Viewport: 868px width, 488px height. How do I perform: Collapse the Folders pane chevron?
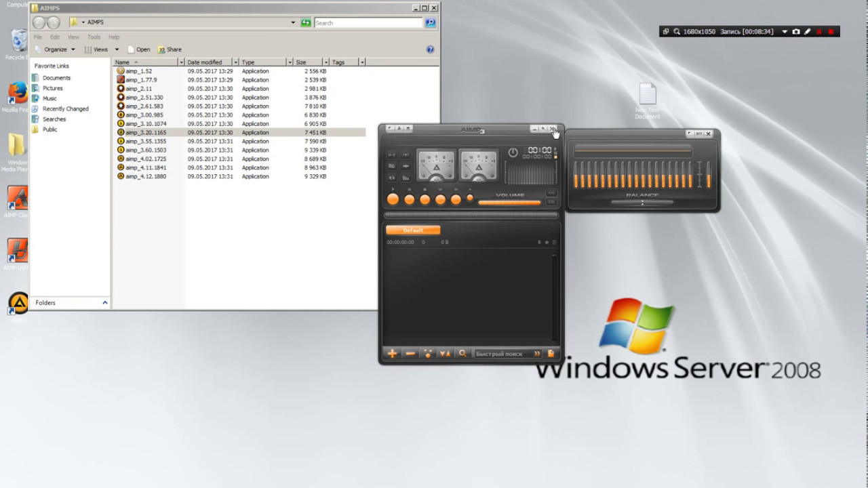[x=104, y=302]
